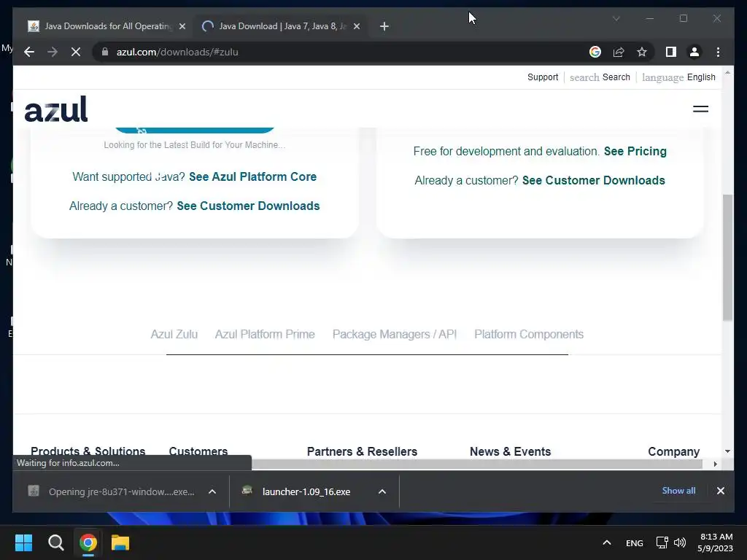
Task: Click the horizontal scrollbar right arrow
Action: point(715,464)
